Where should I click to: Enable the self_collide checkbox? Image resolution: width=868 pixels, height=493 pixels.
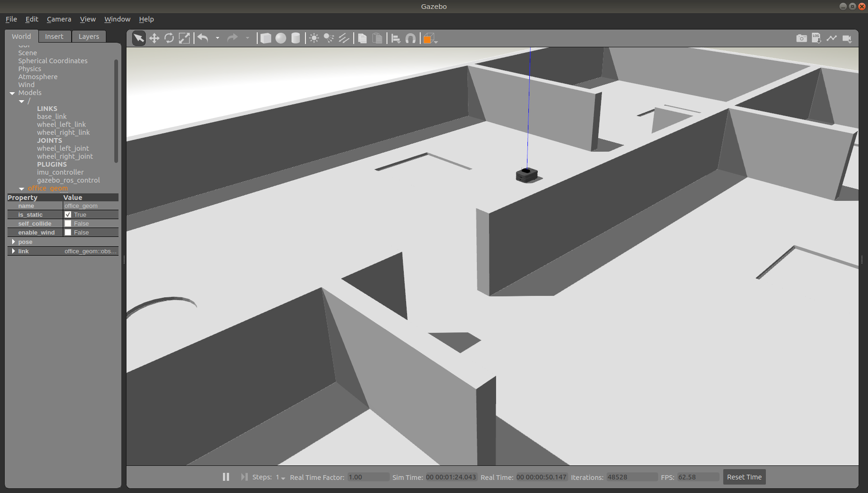pyautogui.click(x=68, y=223)
